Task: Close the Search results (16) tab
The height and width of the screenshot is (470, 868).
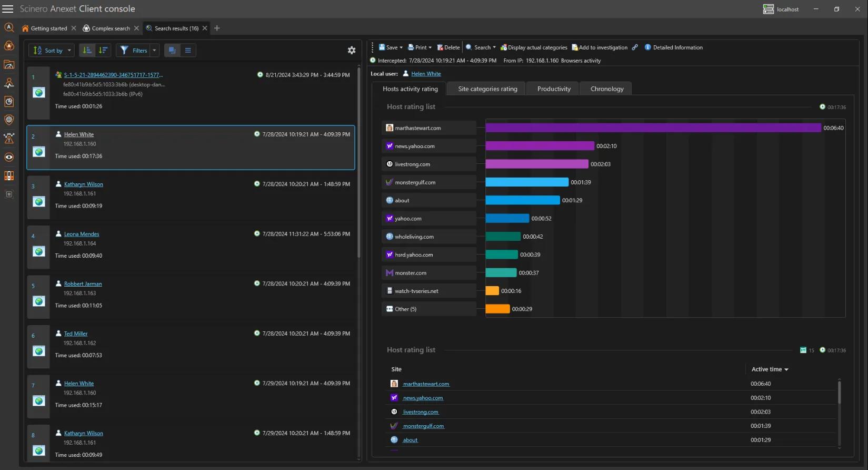Action: pos(205,28)
